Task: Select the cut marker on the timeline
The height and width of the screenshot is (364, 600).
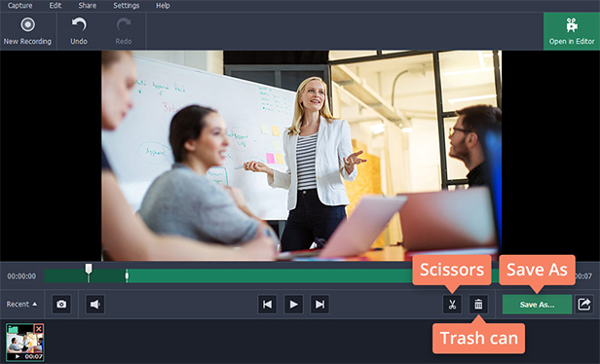Action: (x=127, y=275)
